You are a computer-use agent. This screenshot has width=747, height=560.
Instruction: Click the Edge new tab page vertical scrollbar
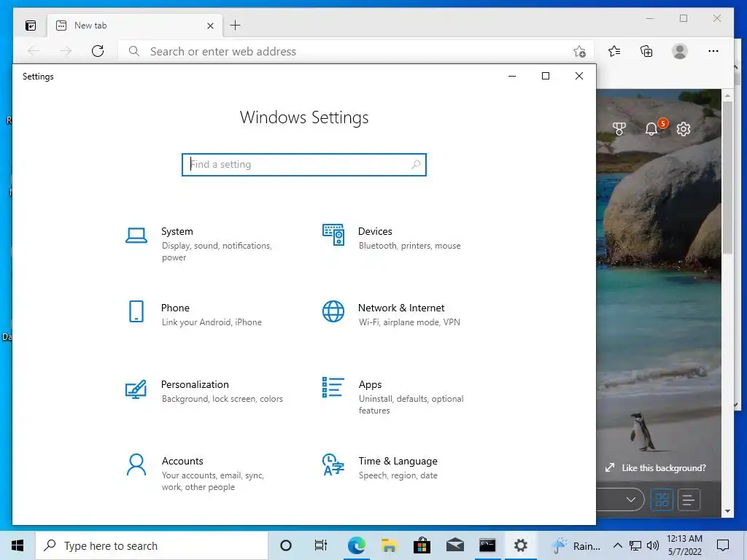pos(727,179)
